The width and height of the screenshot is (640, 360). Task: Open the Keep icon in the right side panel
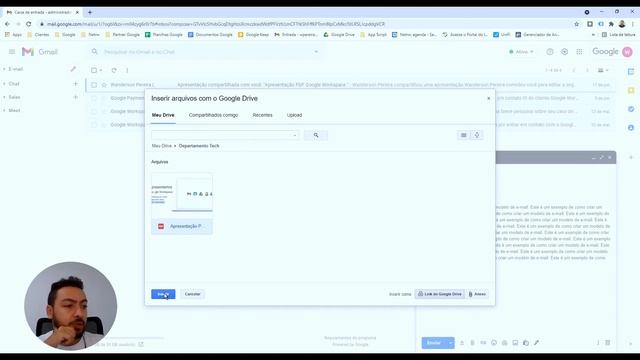click(631, 90)
